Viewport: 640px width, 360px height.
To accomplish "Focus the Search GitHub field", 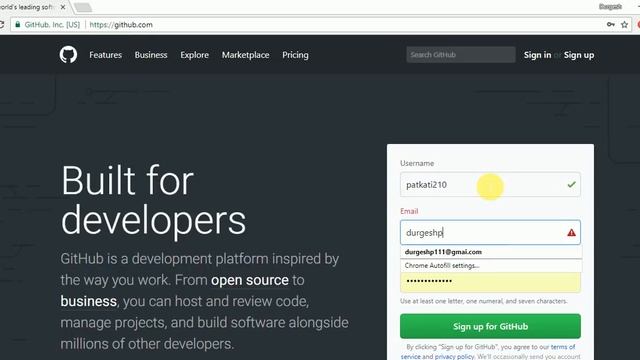I will [461, 55].
